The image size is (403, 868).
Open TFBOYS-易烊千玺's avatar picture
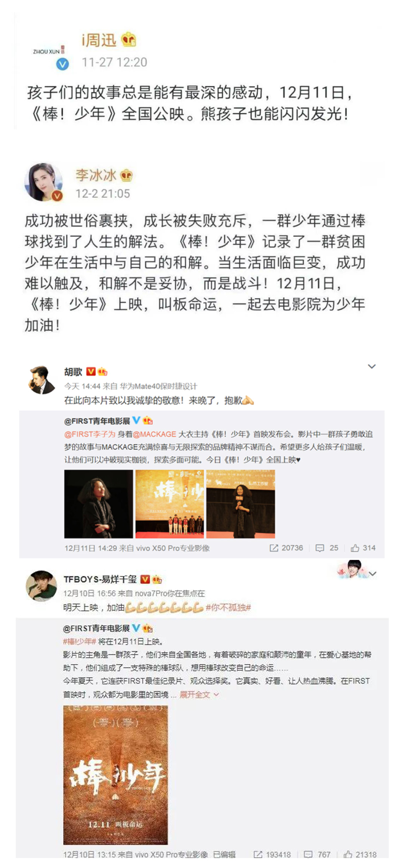[x=41, y=586]
